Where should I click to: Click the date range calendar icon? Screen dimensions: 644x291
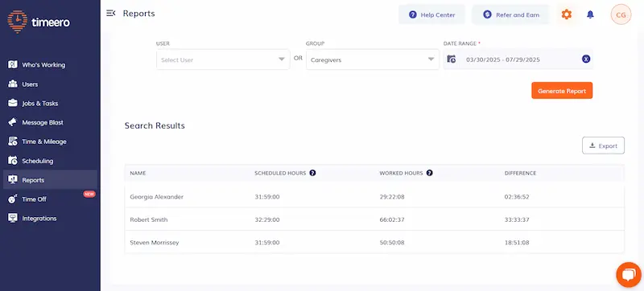452,59
